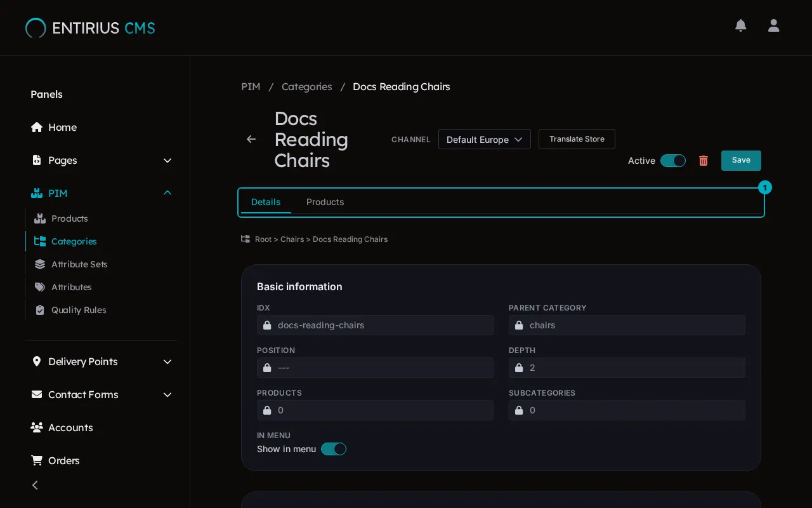
Task: Open the user account icon
Action: [x=773, y=25]
